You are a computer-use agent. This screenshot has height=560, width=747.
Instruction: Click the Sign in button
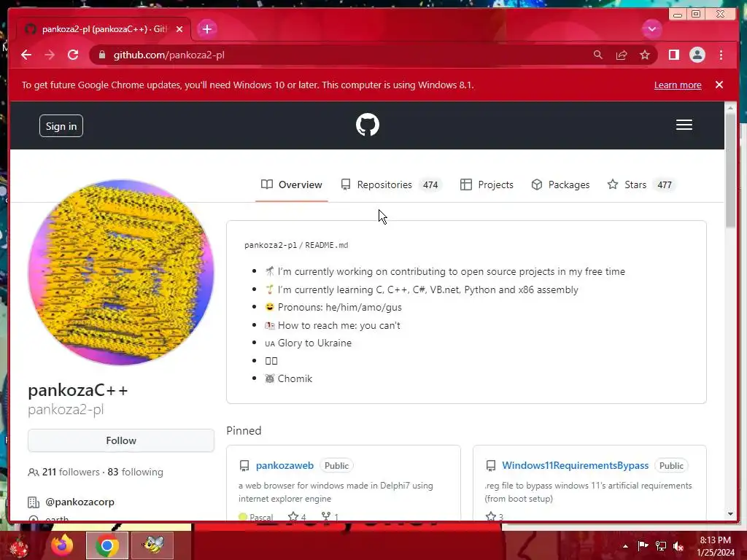pos(61,125)
